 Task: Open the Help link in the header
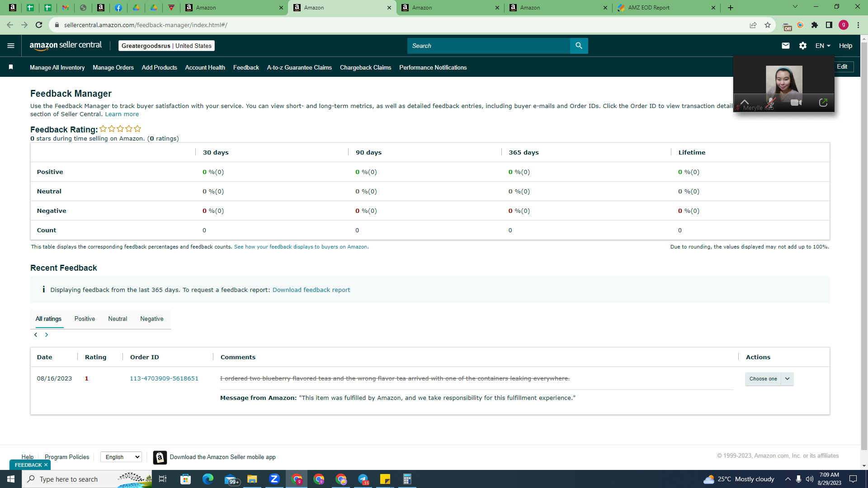(x=845, y=46)
